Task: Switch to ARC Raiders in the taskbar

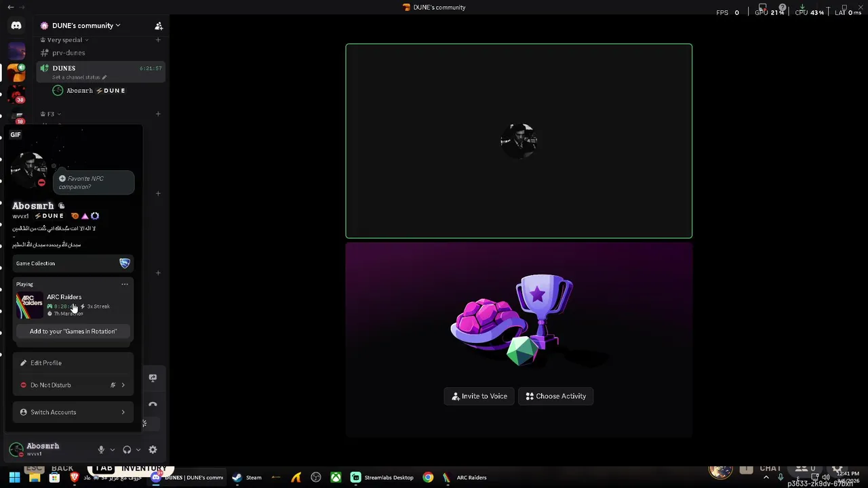Action: pos(465,478)
